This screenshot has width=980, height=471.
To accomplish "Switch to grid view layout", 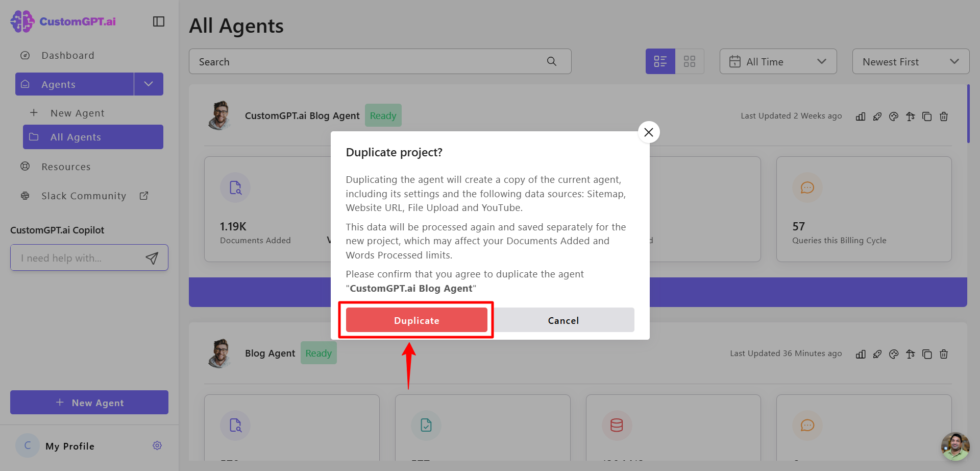I will (690, 61).
